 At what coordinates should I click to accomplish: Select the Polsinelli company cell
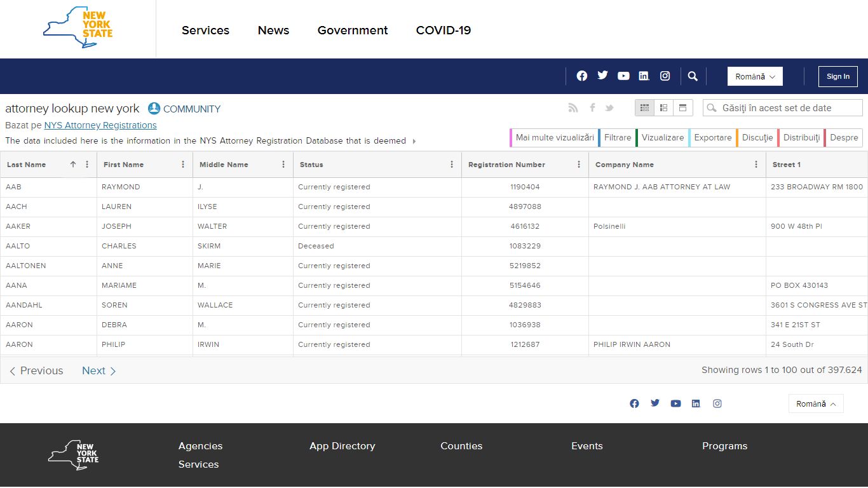point(677,226)
